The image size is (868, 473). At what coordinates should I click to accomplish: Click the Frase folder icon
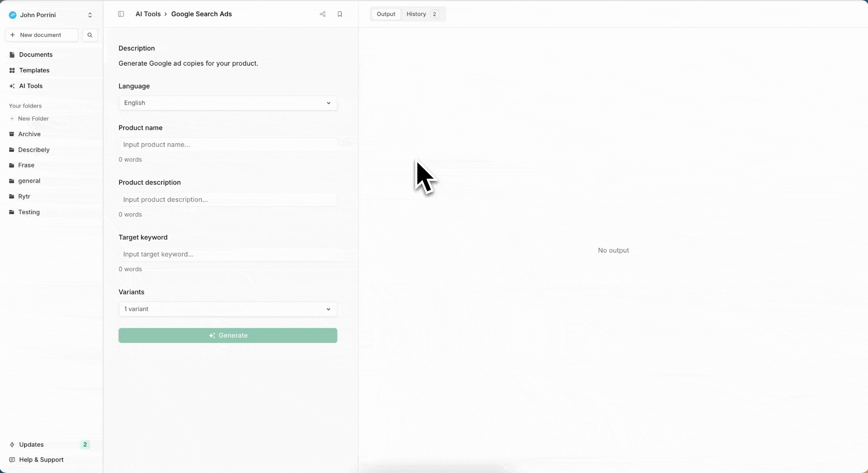pos(12,166)
